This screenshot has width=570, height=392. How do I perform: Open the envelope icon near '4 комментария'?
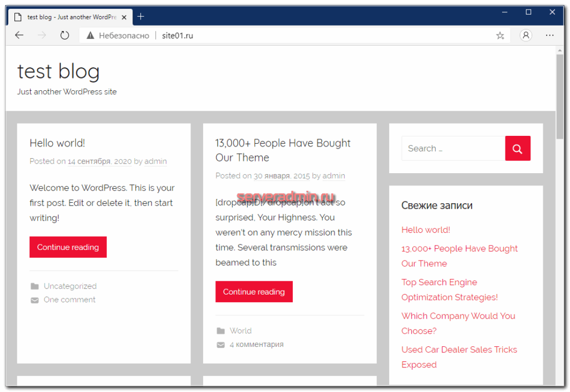click(220, 344)
